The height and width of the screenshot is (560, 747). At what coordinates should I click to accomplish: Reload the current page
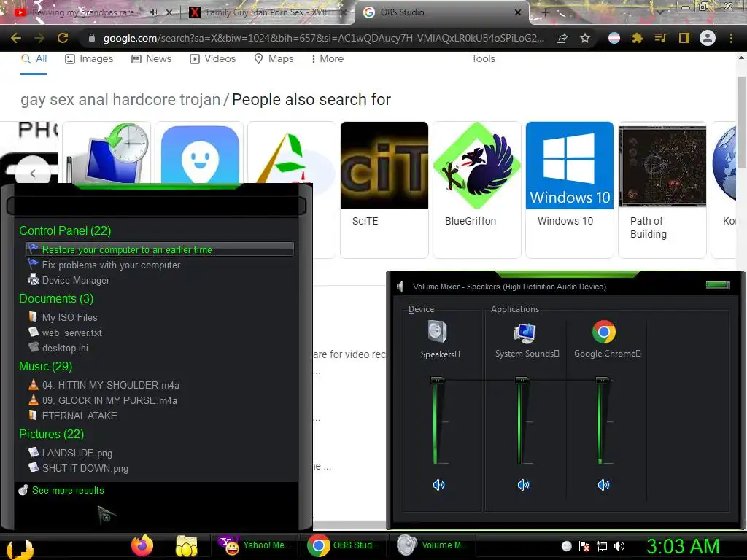[63, 38]
